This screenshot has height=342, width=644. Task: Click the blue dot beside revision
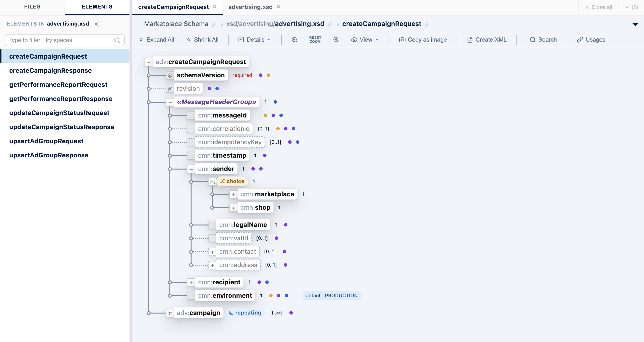(217, 89)
